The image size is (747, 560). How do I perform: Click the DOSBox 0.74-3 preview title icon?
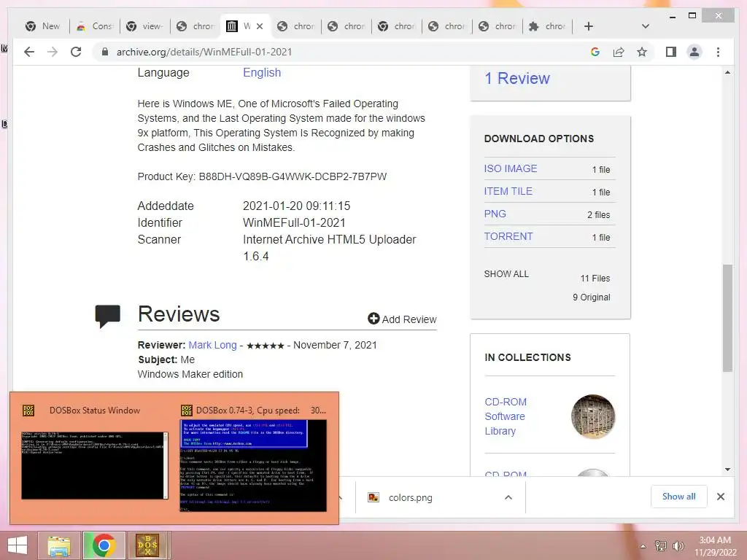pyautogui.click(x=186, y=410)
